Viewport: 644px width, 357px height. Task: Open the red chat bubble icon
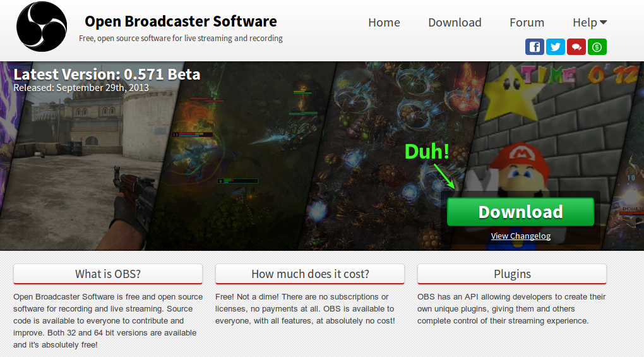pyautogui.click(x=576, y=47)
